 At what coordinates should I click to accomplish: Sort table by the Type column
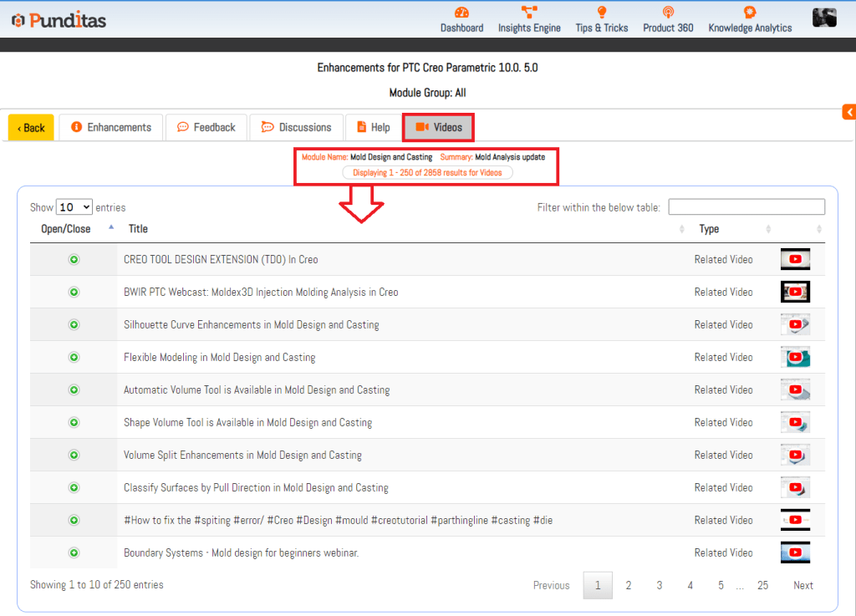pyautogui.click(x=709, y=229)
